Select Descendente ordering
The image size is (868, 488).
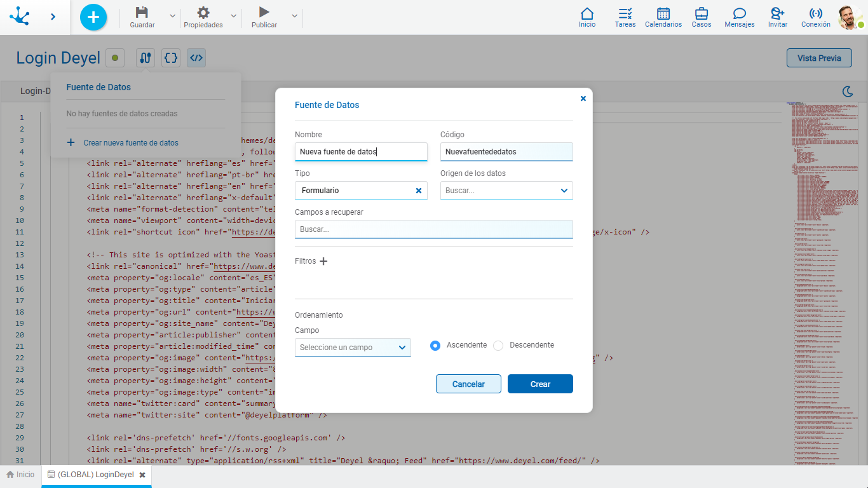click(x=498, y=346)
